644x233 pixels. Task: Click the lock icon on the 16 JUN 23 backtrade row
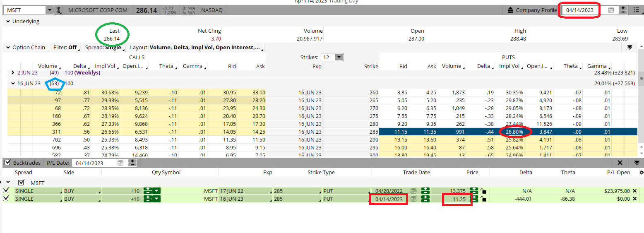483,199
